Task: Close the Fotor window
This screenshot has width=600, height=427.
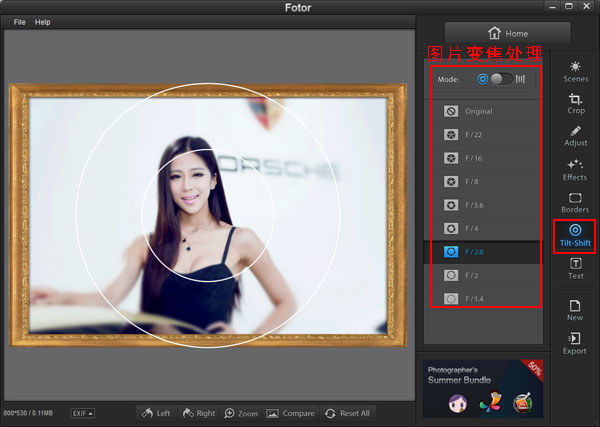Action: click(586, 6)
